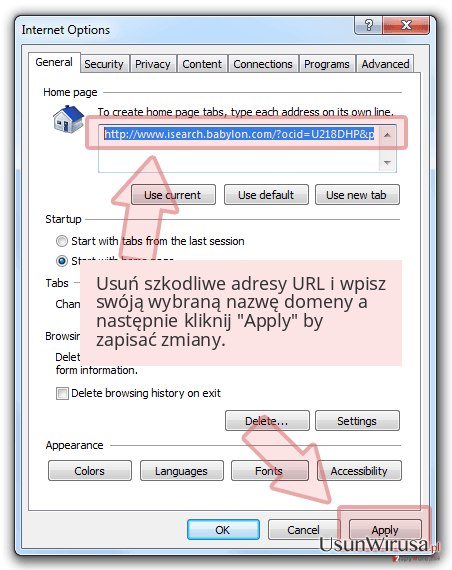Click Apply to save changes
The width and height of the screenshot is (452, 570).
coord(385,530)
